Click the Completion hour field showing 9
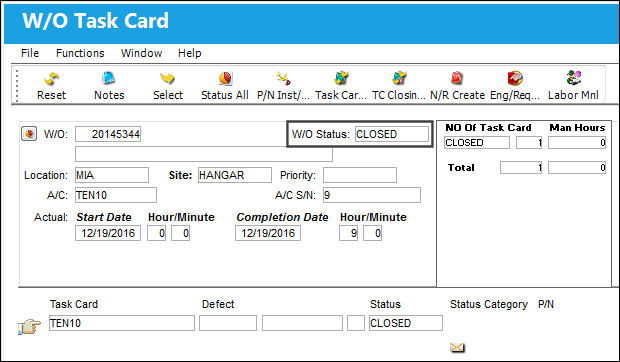Screen dimensions: 620x362 coord(348,233)
